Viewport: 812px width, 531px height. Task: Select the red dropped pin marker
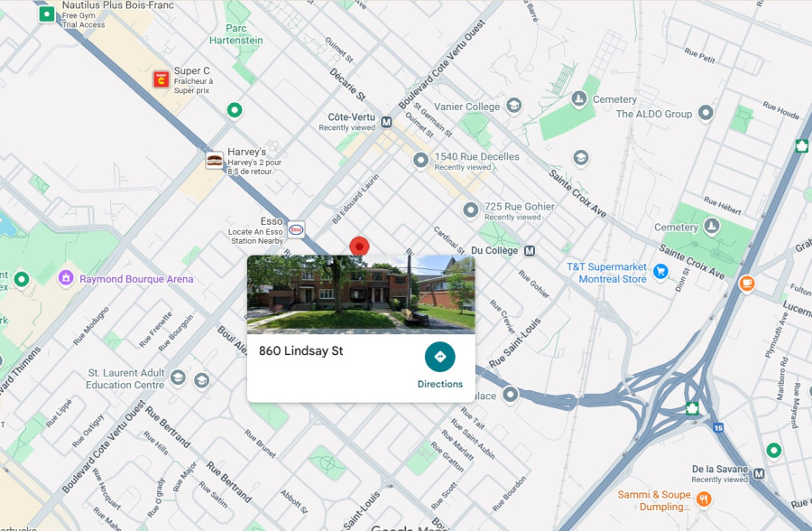point(359,247)
